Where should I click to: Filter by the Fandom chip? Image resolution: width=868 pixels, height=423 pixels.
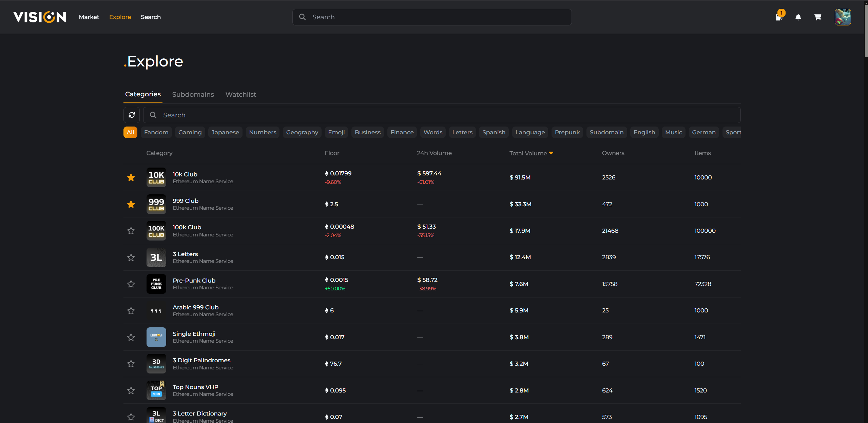coord(156,132)
